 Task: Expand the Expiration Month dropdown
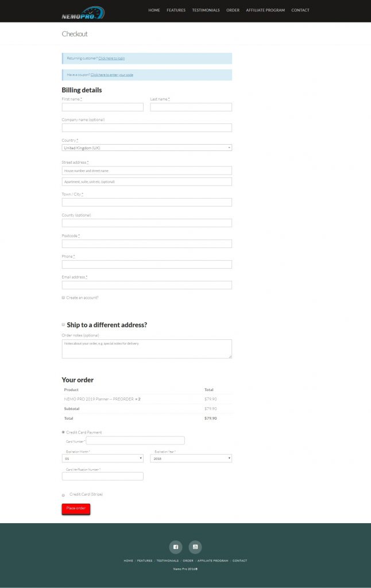coord(102,458)
